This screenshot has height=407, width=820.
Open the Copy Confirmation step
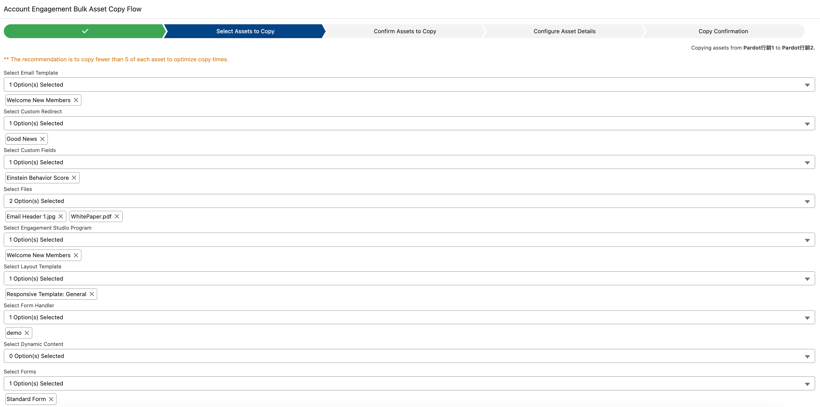723,31
